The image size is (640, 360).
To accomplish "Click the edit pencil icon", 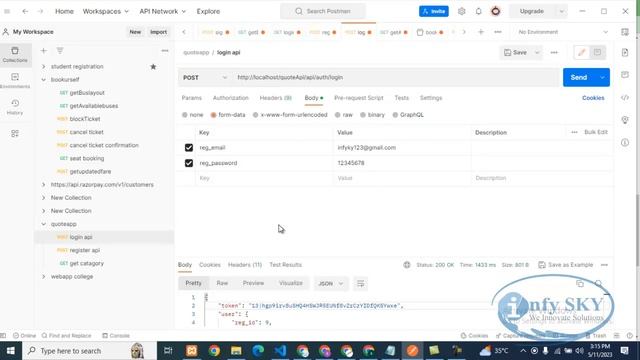I will tap(581, 52).
